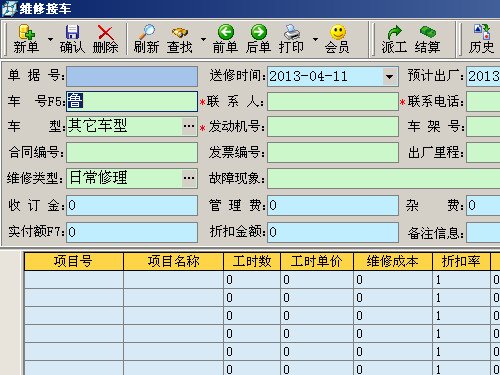This screenshot has width=500, height=375.
Task: Open the 历史 history icon
Action: [x=481, y=39]
